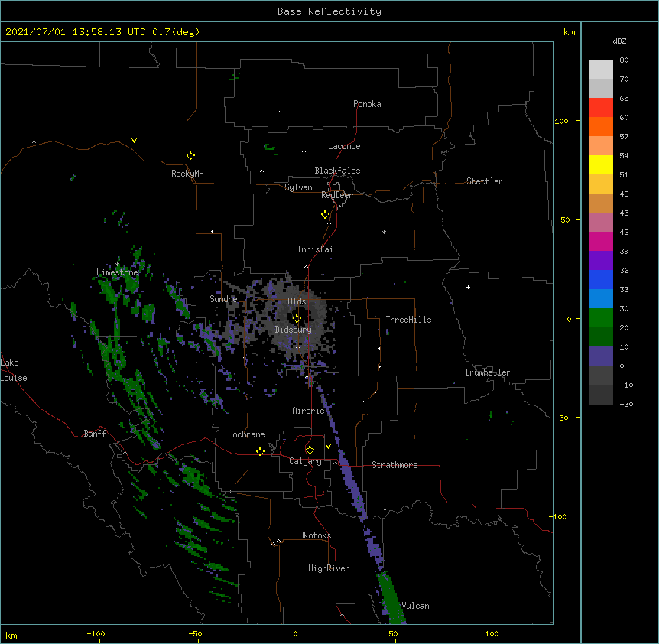Click the Lacombe city label

344,146
